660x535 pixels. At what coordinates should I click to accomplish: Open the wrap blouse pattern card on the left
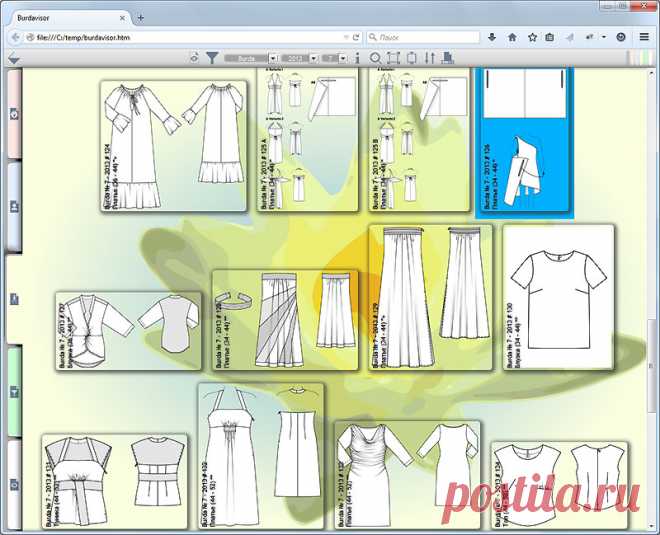point(129,331)
